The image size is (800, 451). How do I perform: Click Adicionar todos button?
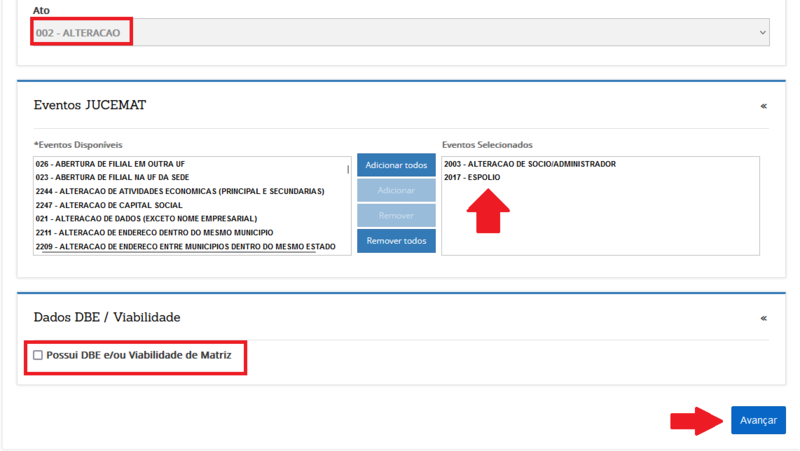click(396, 165)
